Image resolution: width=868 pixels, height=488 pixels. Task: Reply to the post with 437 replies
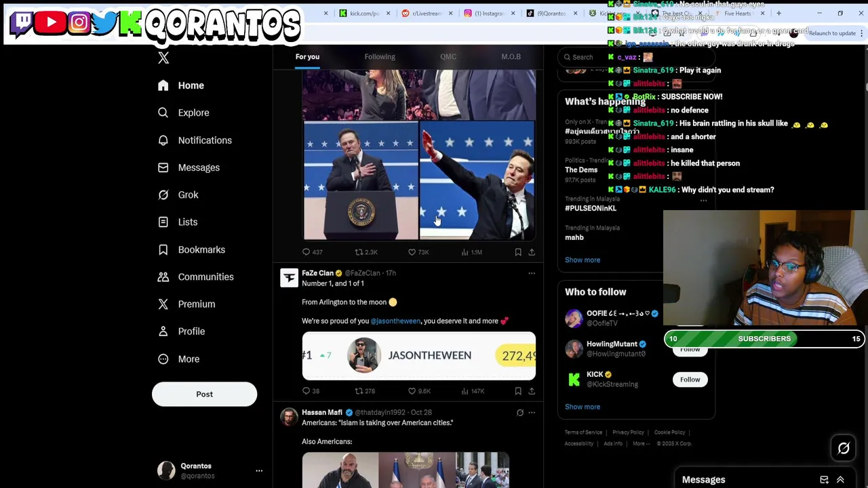312,252
